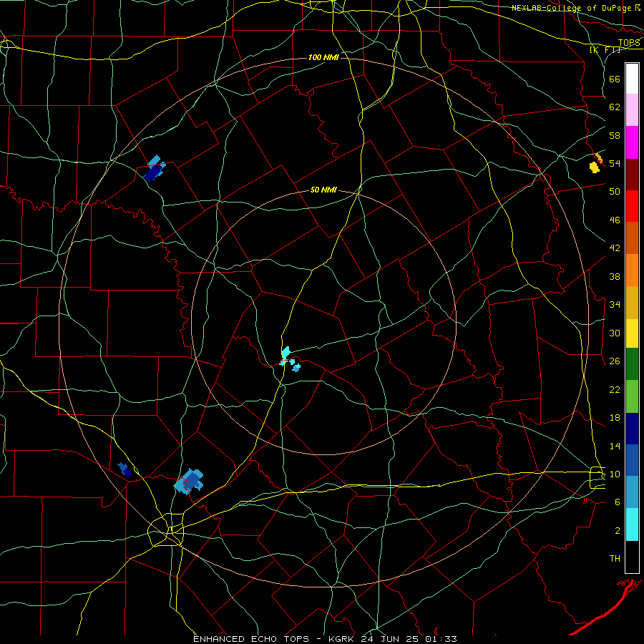Click the bright orange legend swatch

click(x=632, y=270)
